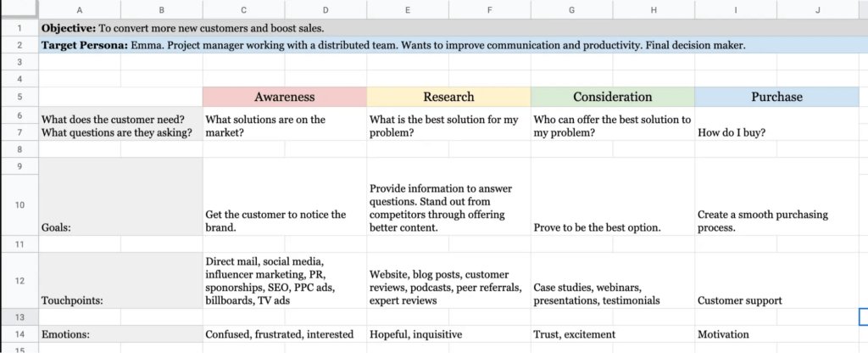Select the red Awareness stage header cell
The height and width of the screenshot is (353, 868).
coord(284,97)
